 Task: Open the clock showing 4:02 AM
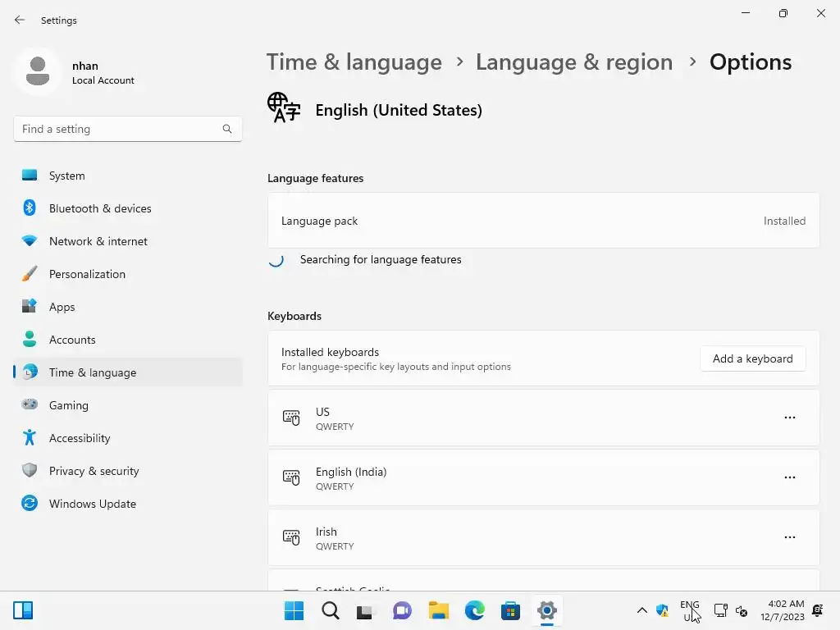(782, 610)
